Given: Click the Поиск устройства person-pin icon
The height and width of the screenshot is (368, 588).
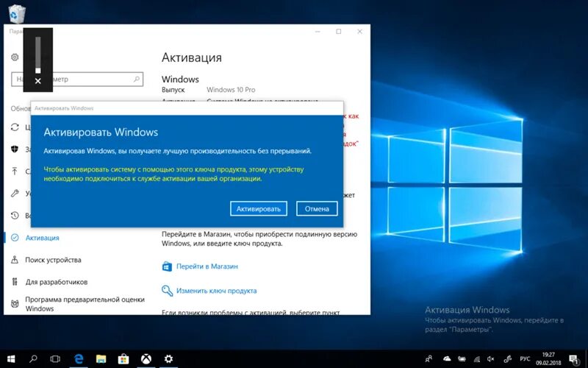Looking at the screenshot, I should [x=15, y=260].
